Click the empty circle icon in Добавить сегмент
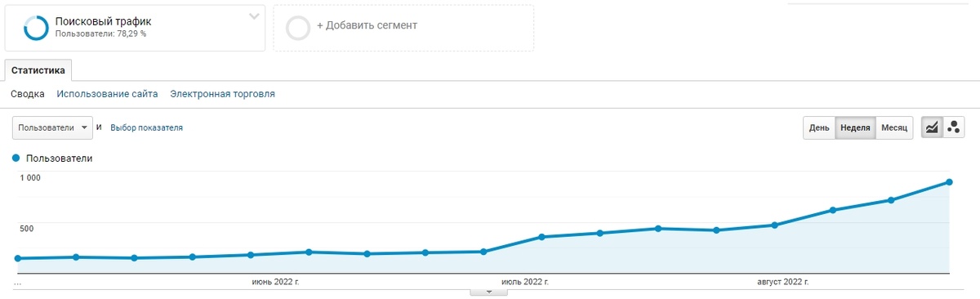 coord(298,28)
